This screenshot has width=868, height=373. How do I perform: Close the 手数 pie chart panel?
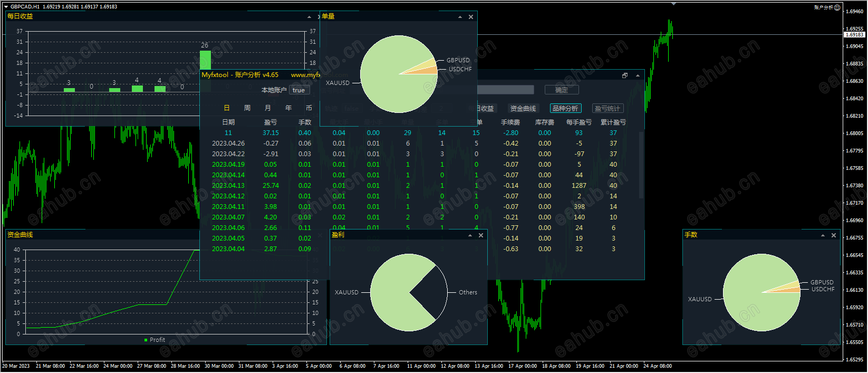(834, 235)
